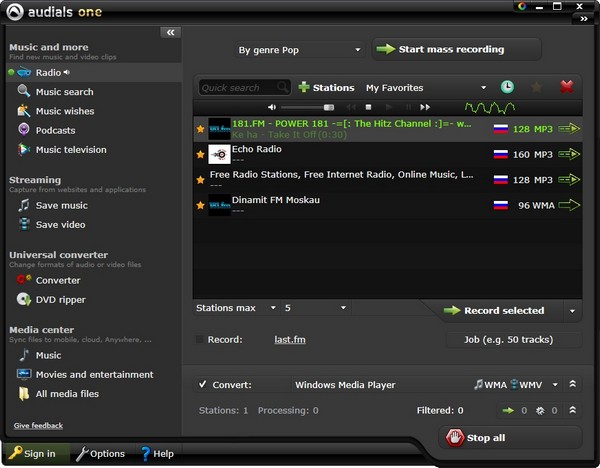
Task: Toggle favorite star for 181.FM Power 181
Action: click(200, 129)
